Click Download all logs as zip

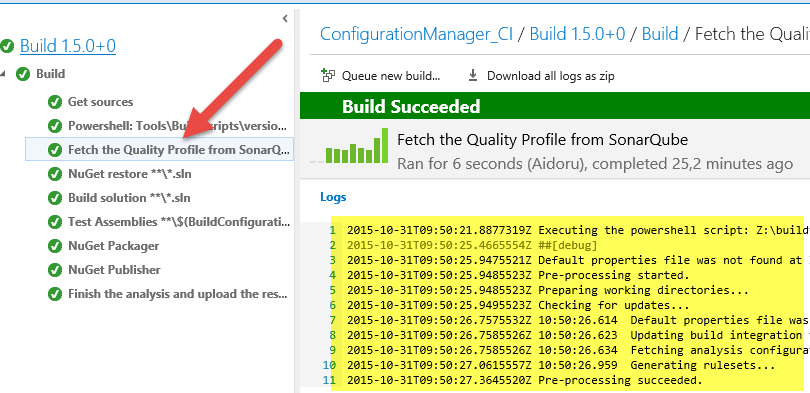click(551, 76)
